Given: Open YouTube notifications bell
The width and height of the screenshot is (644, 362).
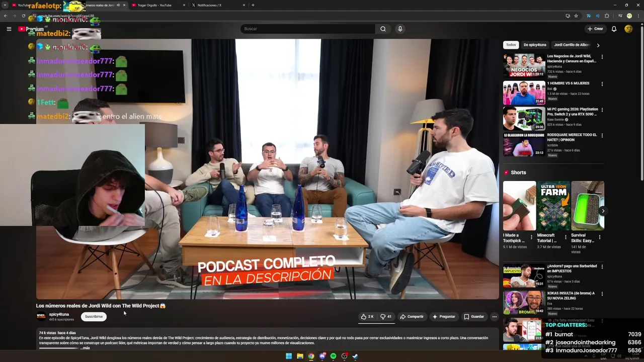Looking at the screenshot, I should point(614,29).
